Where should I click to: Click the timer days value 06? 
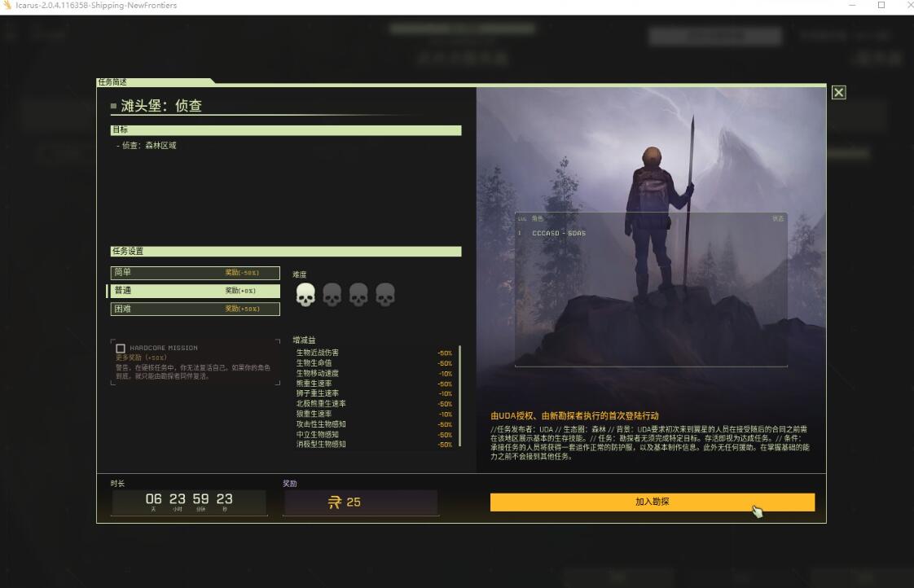click(x=153, y=499)
